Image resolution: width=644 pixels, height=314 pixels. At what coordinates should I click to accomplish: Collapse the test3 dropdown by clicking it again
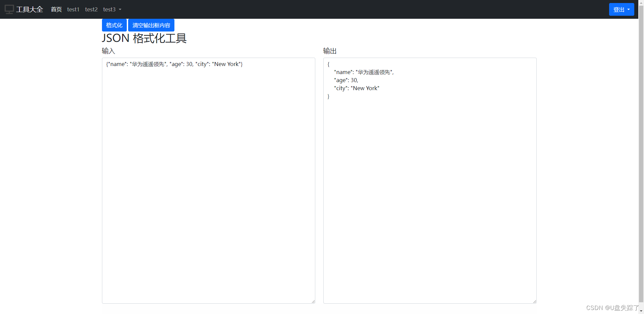[112, 9]
